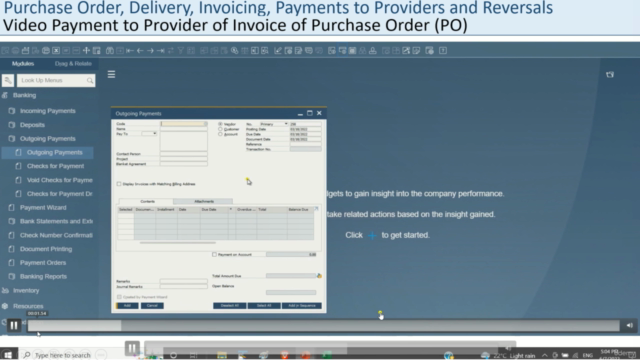The width and height of the screenshot is (640, 360).
Task: Click the Find binoculars toolbar icon
Action: [110, 51]
